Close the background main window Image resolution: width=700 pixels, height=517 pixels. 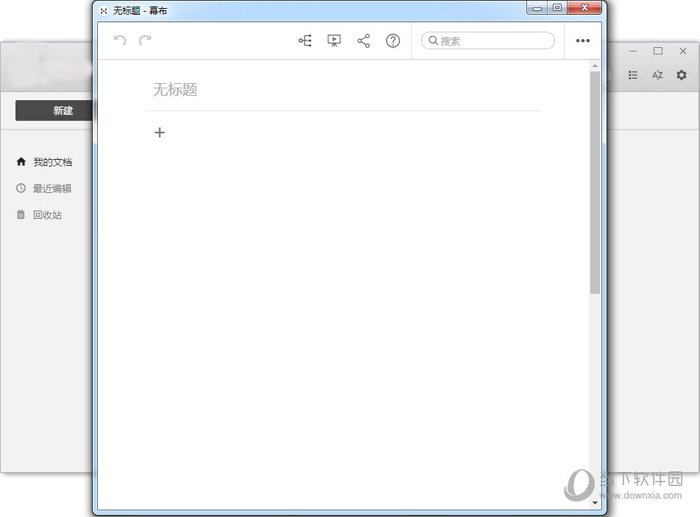683,51
